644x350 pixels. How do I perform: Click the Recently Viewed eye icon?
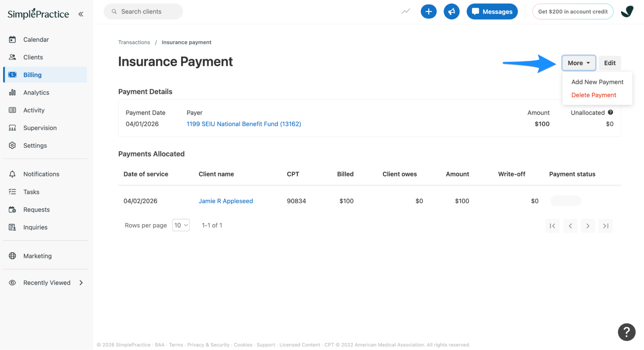pyautogui.click(x=12, y=283)
